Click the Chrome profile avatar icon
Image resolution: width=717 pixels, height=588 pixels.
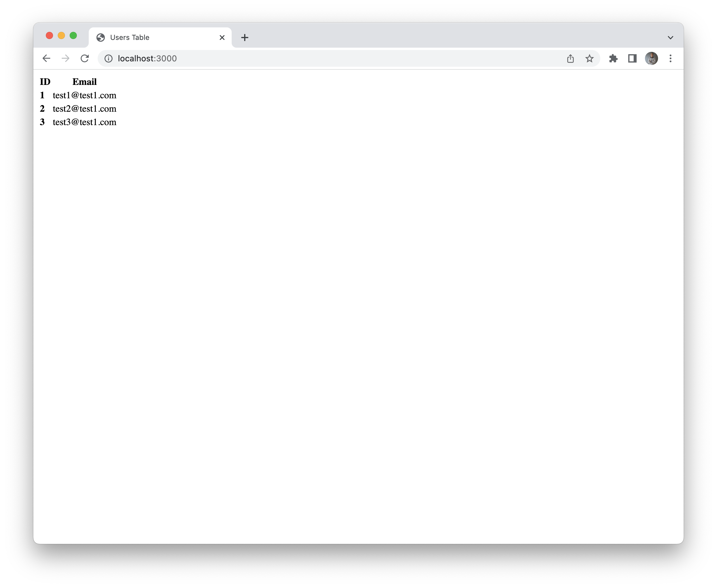tap(652, 58)
